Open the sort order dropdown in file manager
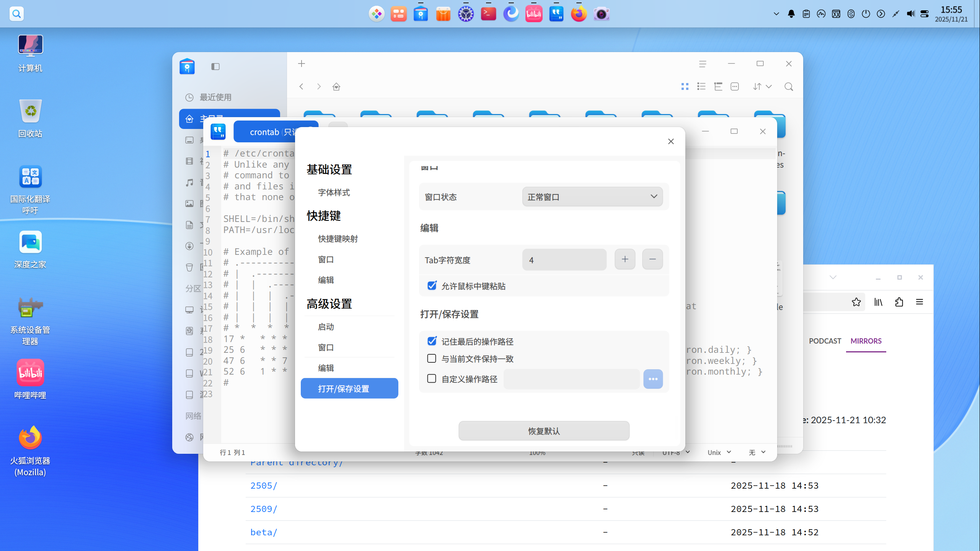The height and width of the screenshot is (551, 980). [x=762, y=87]
